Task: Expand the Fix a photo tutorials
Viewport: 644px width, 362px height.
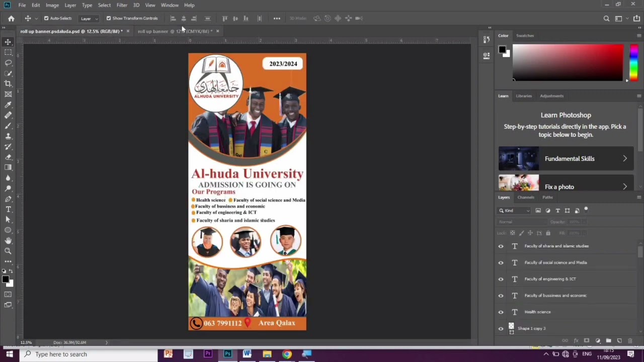Action: 566,183
